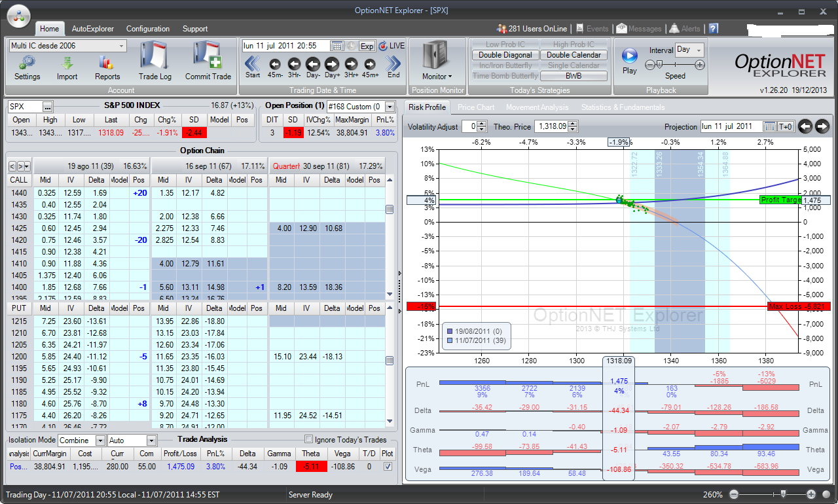Expand the Multi IC desde 2006 account dropdown

click(122, 46)
